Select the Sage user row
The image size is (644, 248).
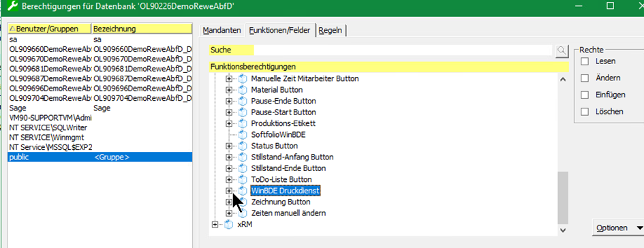[x=99, y=108]
